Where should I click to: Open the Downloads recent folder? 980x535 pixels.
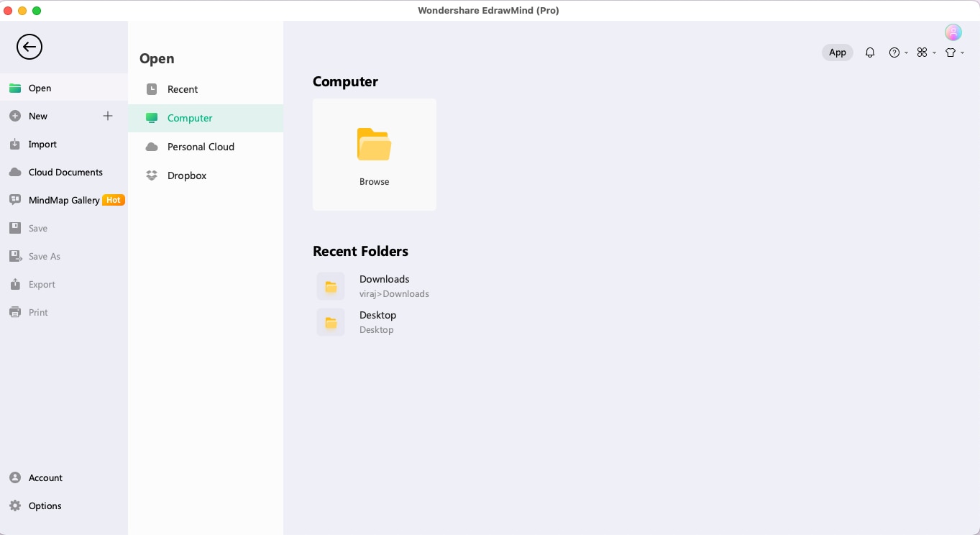click(384, 286)
